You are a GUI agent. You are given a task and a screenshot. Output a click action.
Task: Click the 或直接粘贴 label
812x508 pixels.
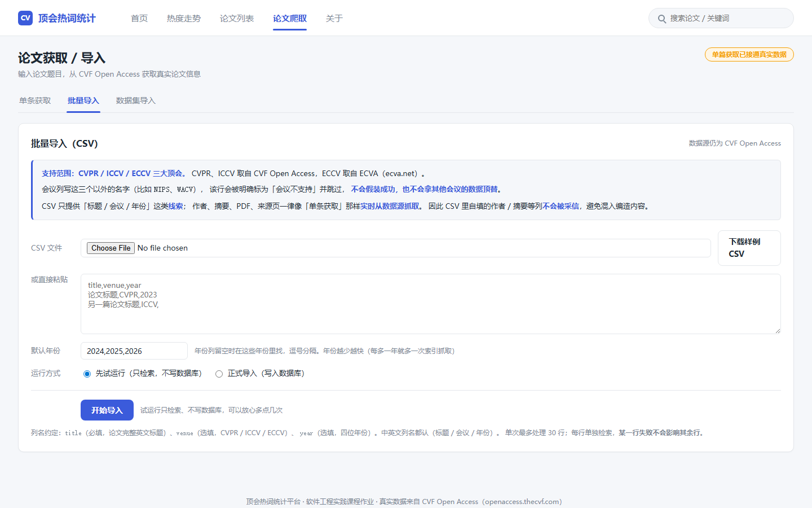tap(49, 279)
